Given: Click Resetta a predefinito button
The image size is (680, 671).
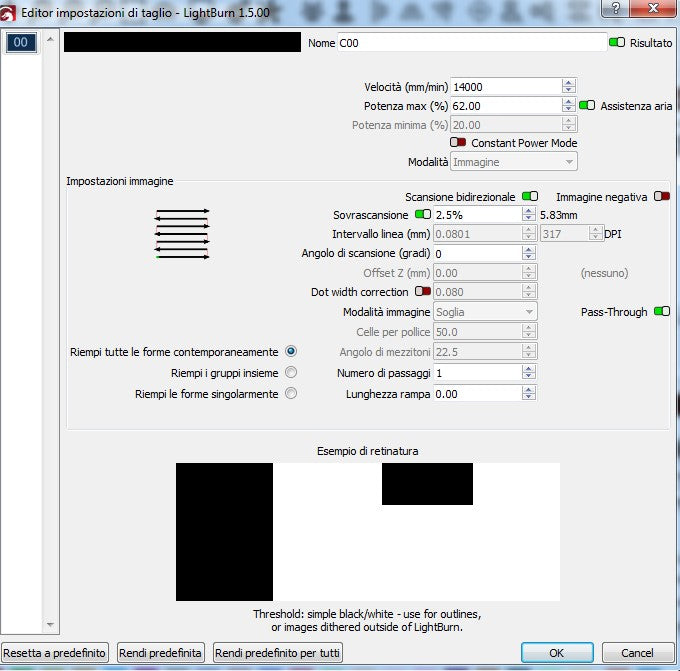Looking at the screenshot, I should click(x=55, y=653).
